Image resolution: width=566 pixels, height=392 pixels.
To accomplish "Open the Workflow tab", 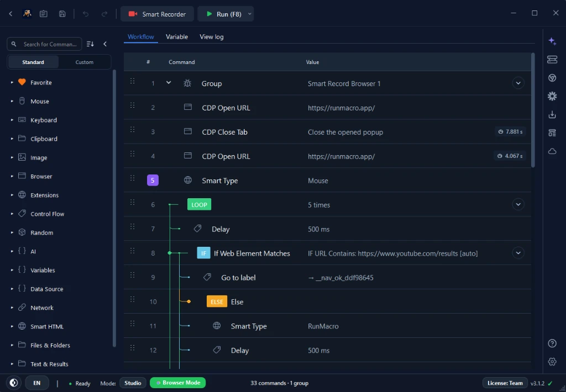I will click(141, 37).
